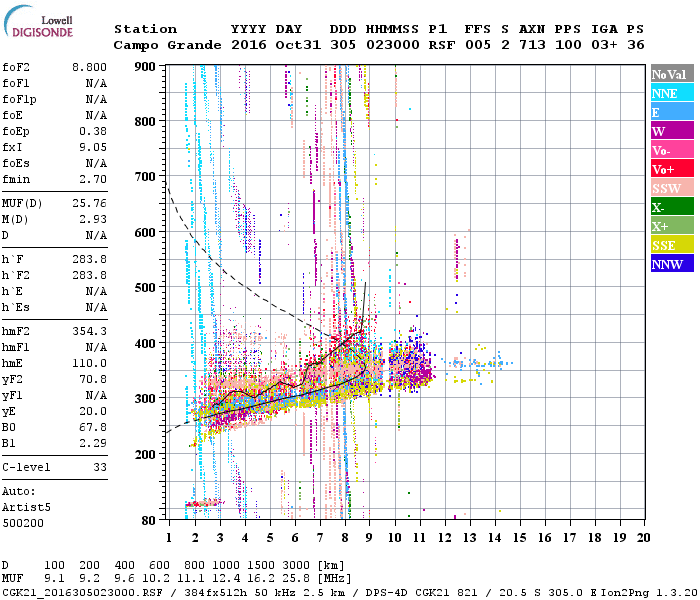700x600 pixels.
Task: Select the Artist5 auto-scaling label
Action: click(26, 508)
